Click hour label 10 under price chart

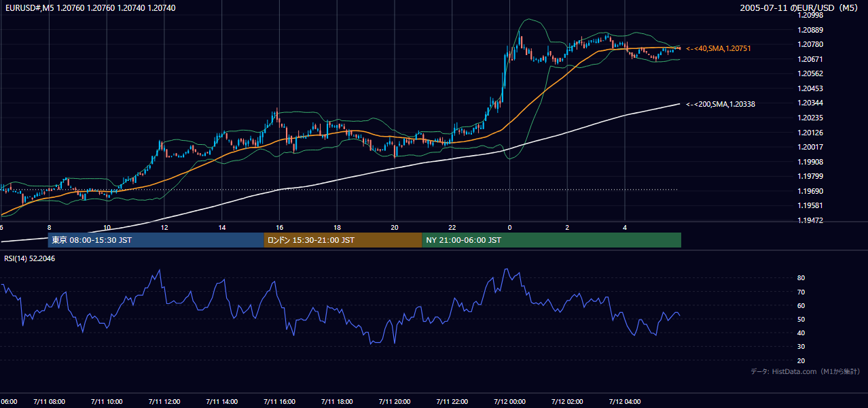(x=107, y=227)
